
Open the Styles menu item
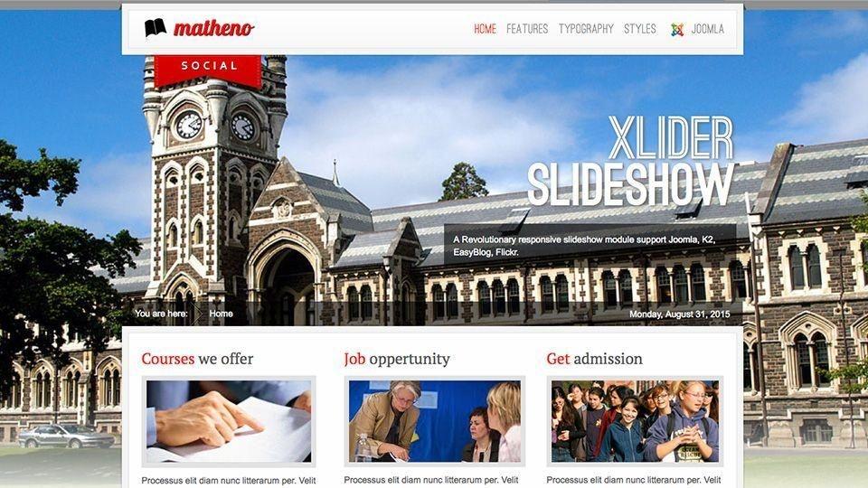(640, 29)
